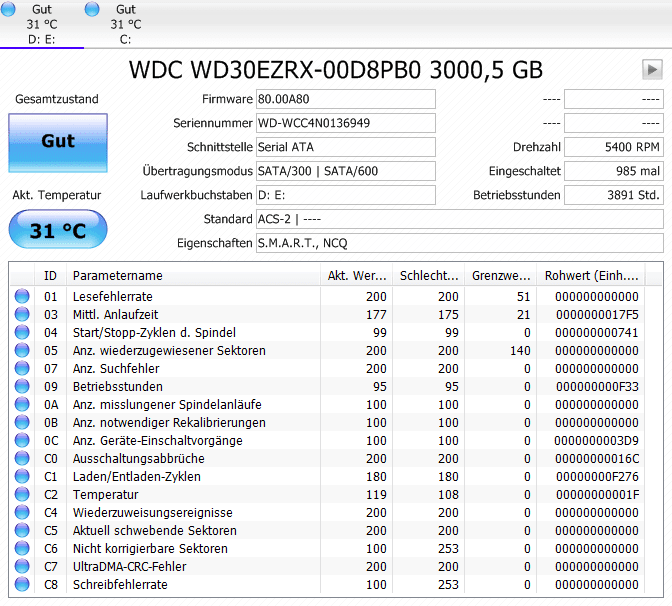Click status circle for Mittl. Anlaufzeit row
Screen dimensions: 672x606
pyautogui.click(x=22, y=314)
